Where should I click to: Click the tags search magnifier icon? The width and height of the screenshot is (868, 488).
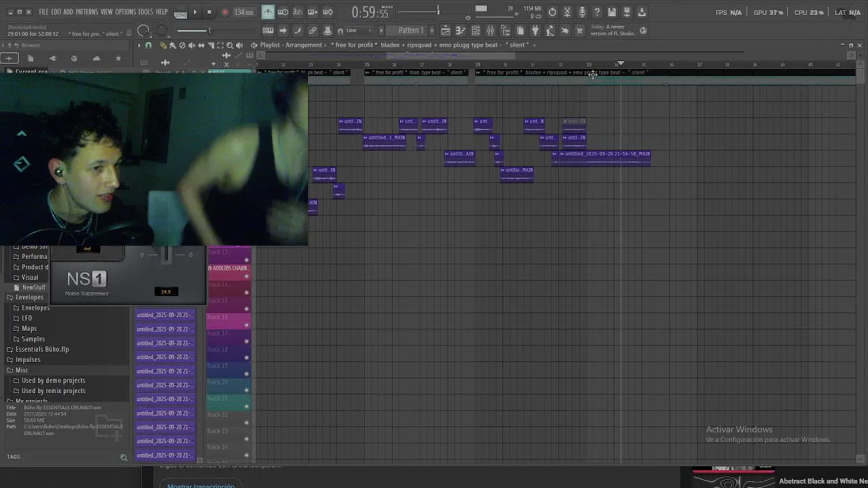pos(123,457)
